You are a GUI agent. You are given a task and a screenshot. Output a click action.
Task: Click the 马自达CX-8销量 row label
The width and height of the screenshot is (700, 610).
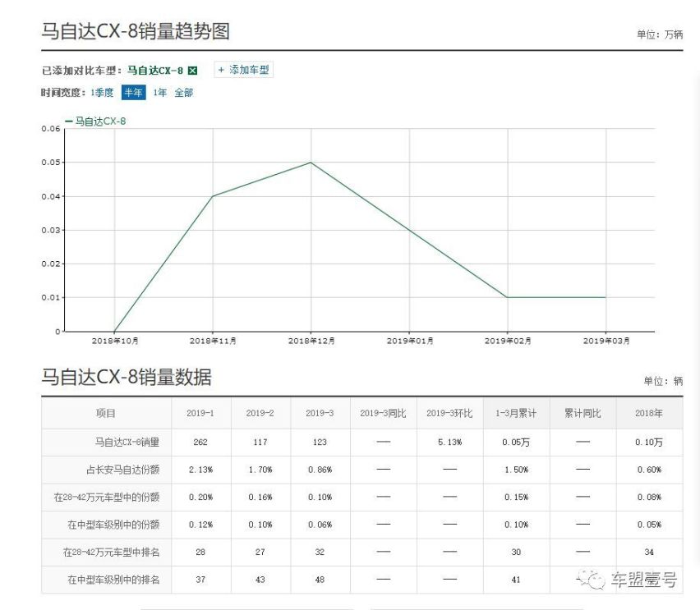(x=127, y=443)
